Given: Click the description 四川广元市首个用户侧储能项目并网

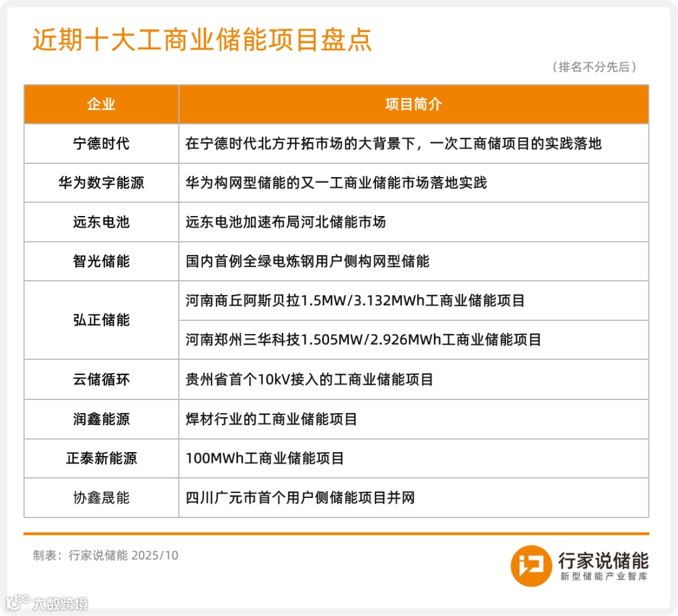Looking at the screenshot, I should click(300, 498).
